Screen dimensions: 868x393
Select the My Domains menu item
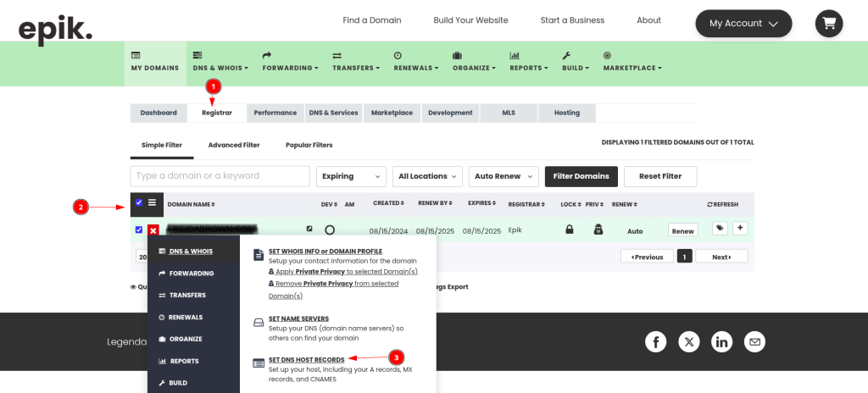pos(155,63)
